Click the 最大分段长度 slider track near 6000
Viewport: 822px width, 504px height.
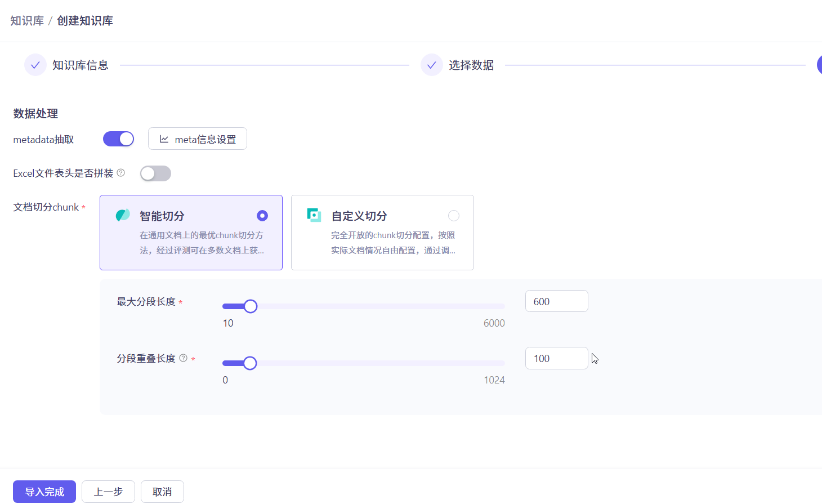pos(501,306)
